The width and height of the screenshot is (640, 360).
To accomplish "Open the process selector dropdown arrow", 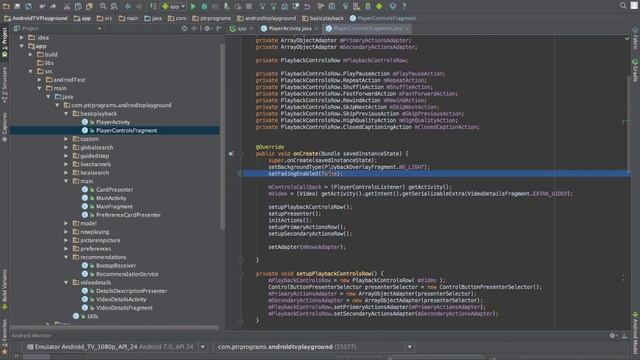I will [x=409, y=347].
